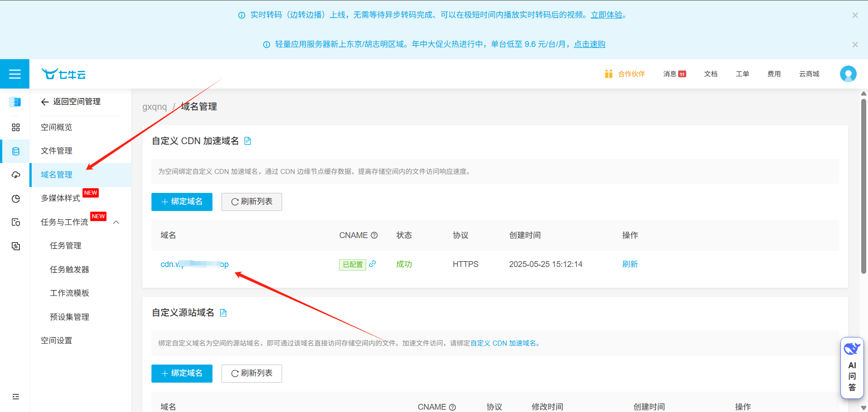The image size is (868, 412).
Task: Dismiss the 实时转码 announcement banner
Action: (855, 15)
